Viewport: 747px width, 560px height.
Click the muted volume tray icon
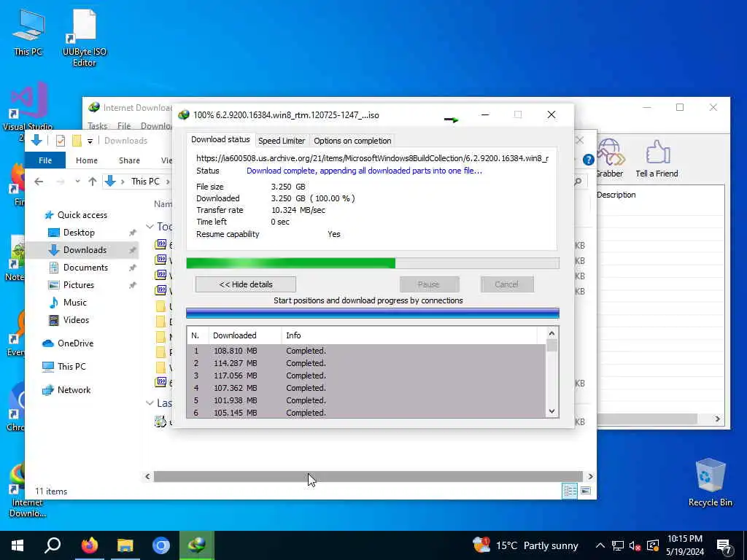(x=635, y=545)
